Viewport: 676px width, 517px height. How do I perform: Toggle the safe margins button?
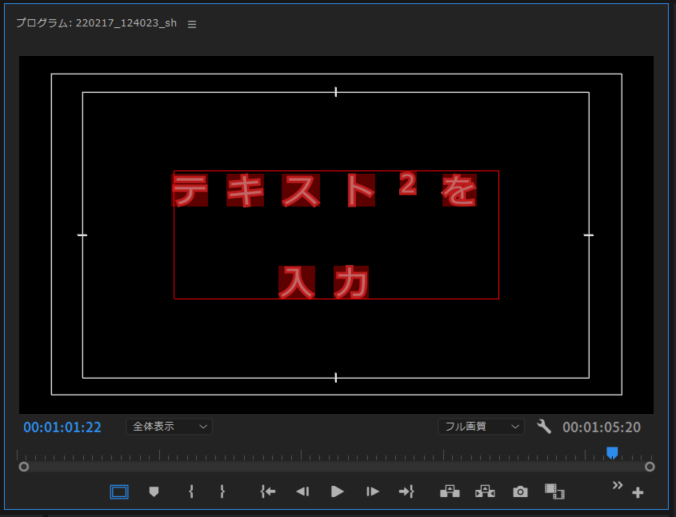coord(119,491)
